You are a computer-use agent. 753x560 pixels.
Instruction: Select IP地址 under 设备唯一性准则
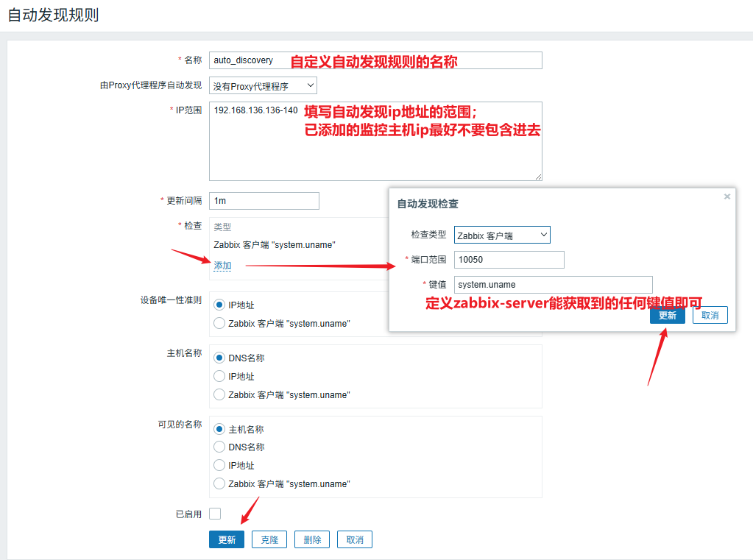219,305
